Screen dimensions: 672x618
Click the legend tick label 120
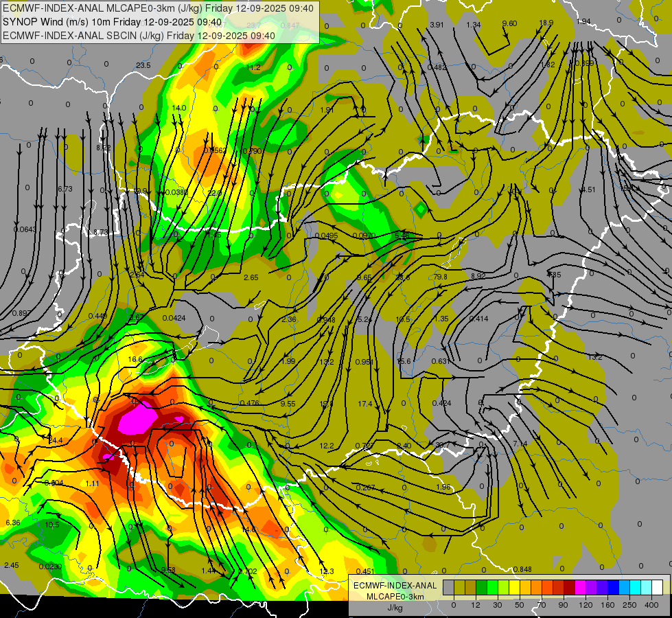[x=586, y=605]
